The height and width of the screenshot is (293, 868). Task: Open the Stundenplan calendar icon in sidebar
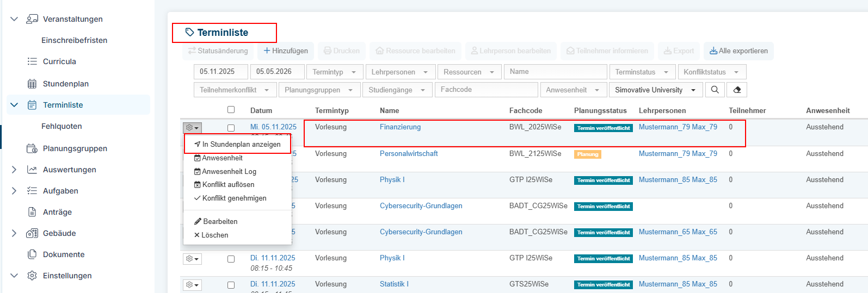coord(32,84)
